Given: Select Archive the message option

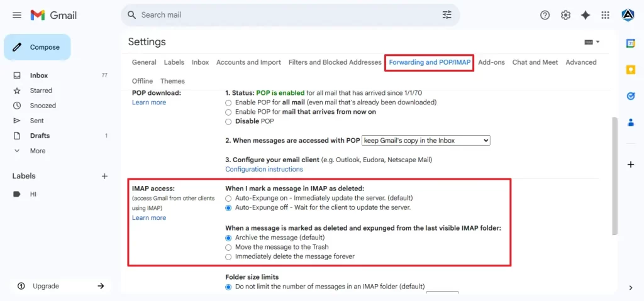Looking at the screenshot, I should [228, 238].
